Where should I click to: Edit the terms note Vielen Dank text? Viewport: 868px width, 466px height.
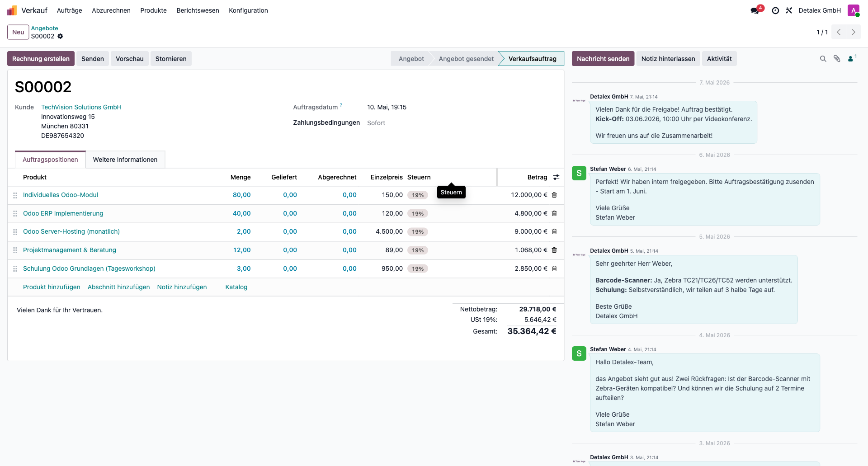(x=60, y=310)
